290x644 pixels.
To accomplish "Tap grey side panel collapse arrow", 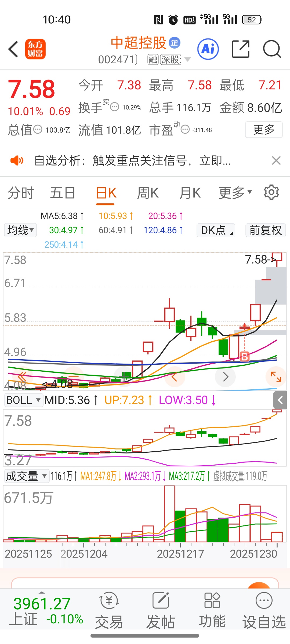I will click(x=280, y=400).
